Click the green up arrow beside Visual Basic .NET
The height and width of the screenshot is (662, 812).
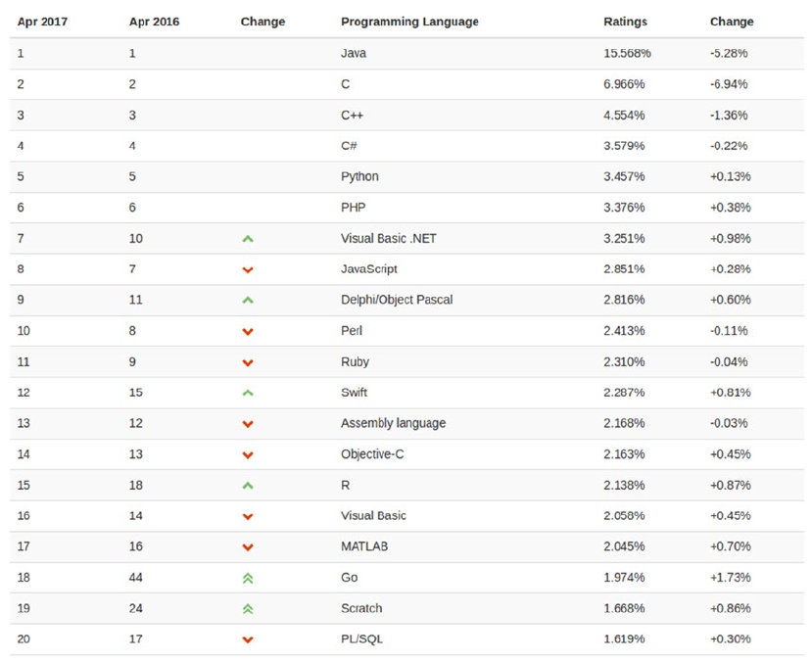[x=248, y=239]
